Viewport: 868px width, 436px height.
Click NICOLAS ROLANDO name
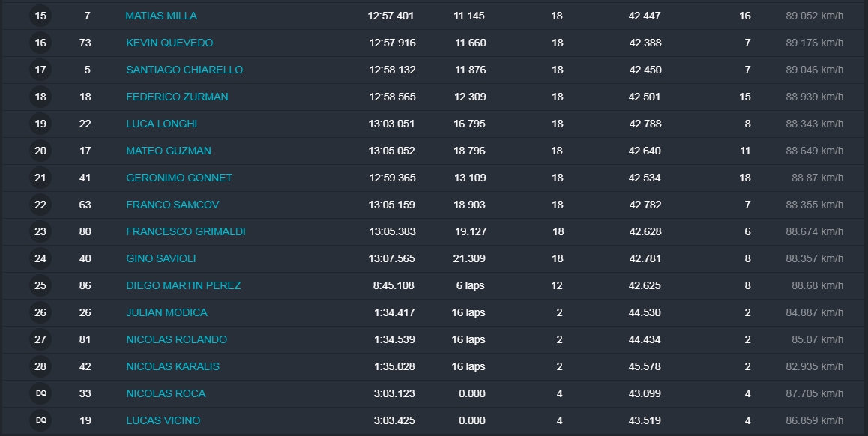(176, 339)
